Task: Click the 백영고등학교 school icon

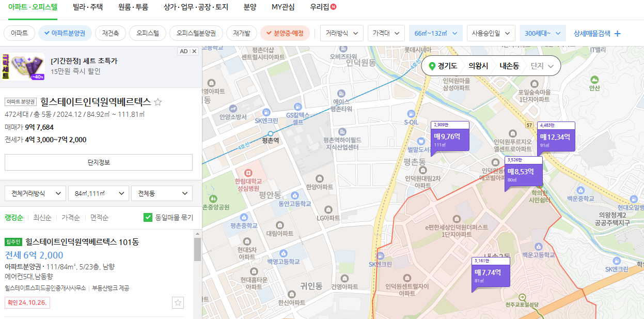Action: coord(283,253)
